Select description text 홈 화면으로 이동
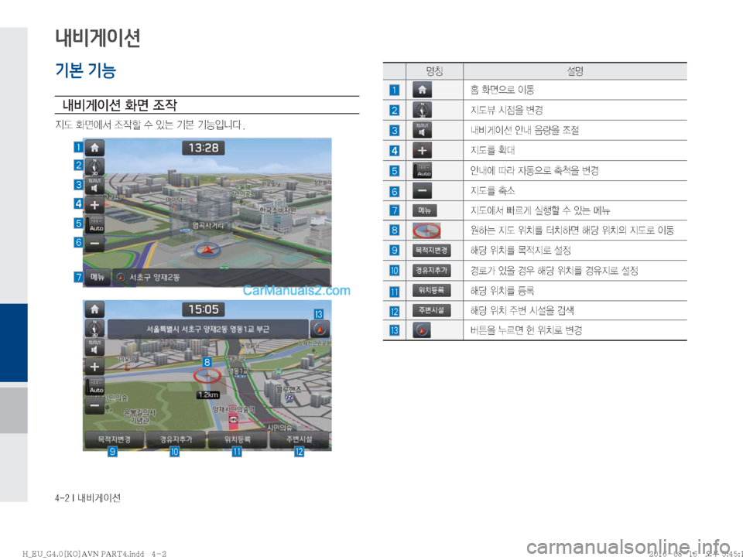 click(x=502, y=90)
